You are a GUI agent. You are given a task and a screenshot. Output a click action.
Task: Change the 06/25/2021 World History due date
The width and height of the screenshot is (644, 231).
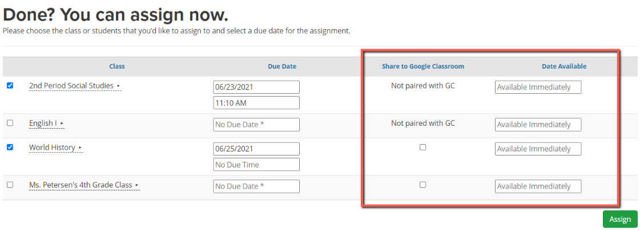click(x=256, y=149)
